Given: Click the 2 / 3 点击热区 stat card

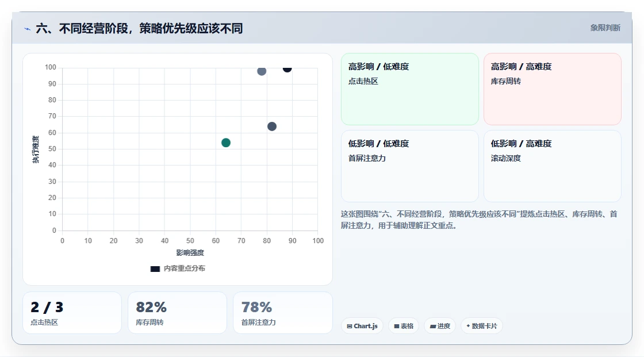Looking at the screenshot, I should point(72,313).
